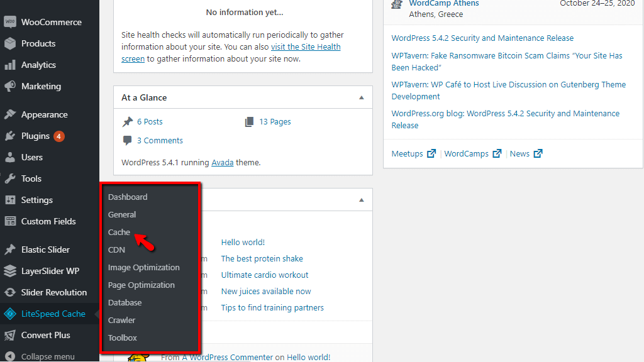Screen dimensions: 644x362
Task: Collapse the At a Glance panel
Action: 362,97
